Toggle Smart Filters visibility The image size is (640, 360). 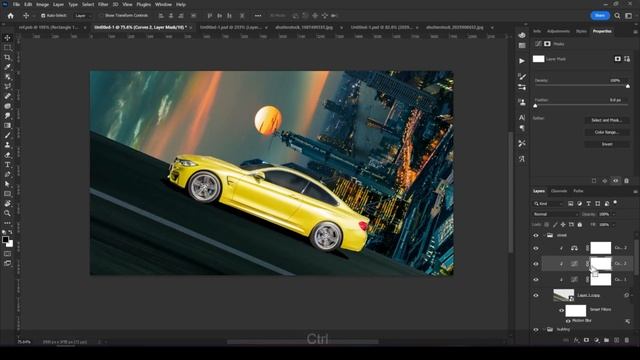(x=561, y=310)
